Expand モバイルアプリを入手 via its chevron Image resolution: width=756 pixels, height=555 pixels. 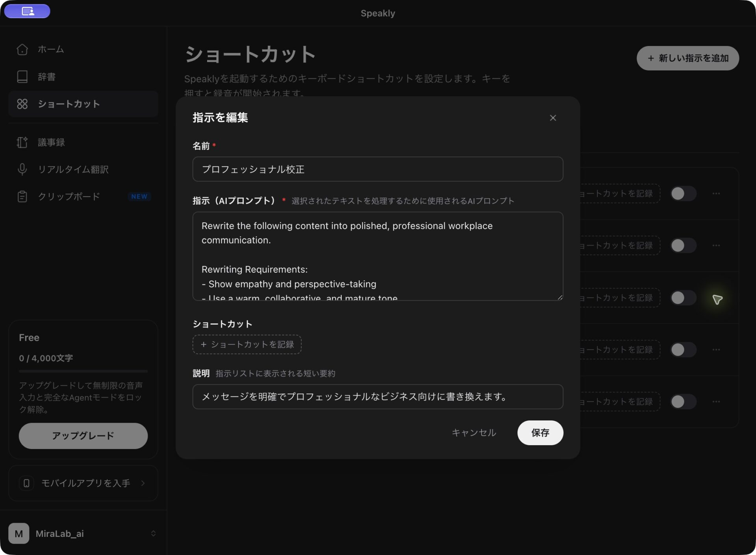point(143,483)
